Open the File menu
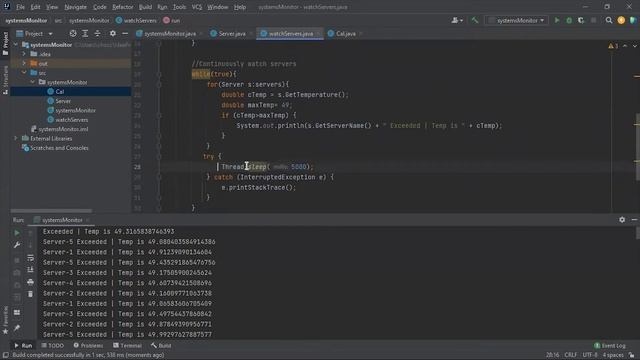Screen dimensions: 640x360 (20, 7)
